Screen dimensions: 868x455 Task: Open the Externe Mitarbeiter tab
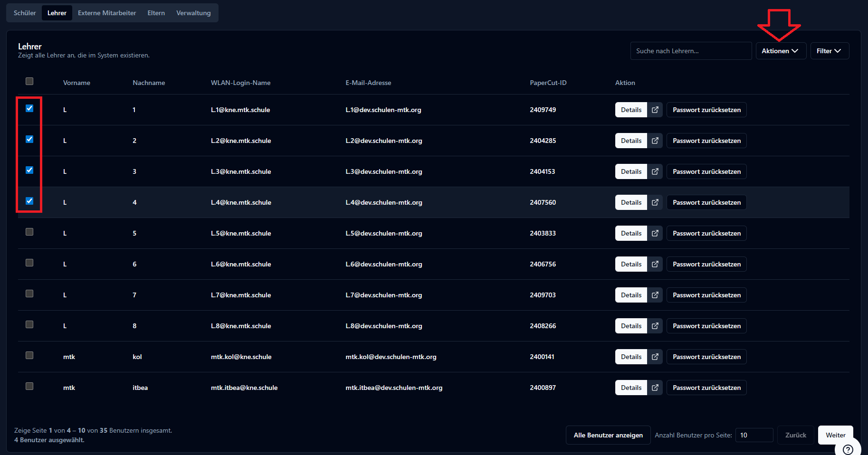pos(107,13)
